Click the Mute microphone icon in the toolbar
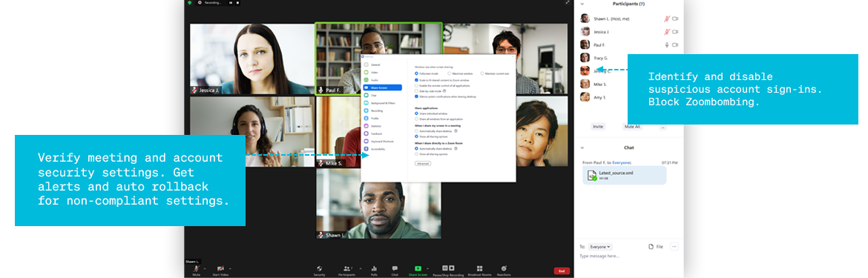868x278 pixels. click(x=196, y=268)
